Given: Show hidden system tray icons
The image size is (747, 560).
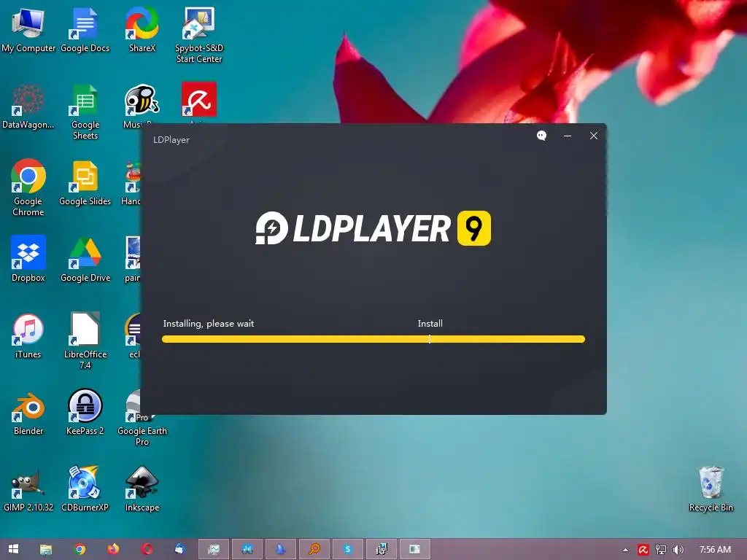Looking at the screenshot, I should (625, 550).
